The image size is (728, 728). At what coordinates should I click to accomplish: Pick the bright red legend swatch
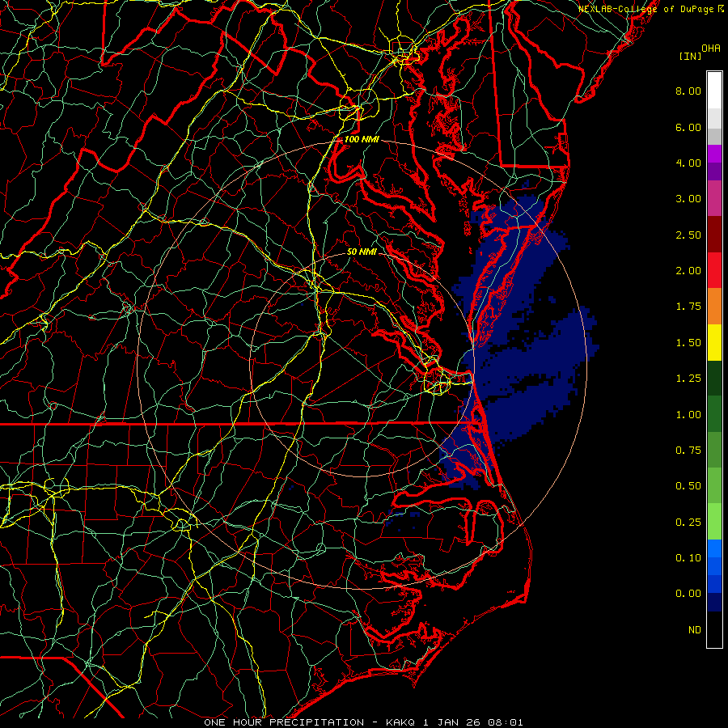pos(714,270)
